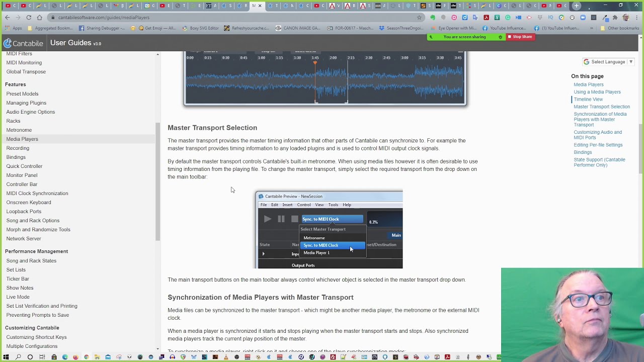Open Onscreen Keyboard guide
The width and height of the screenshot is (644, 362).
[x=29, y=202]
